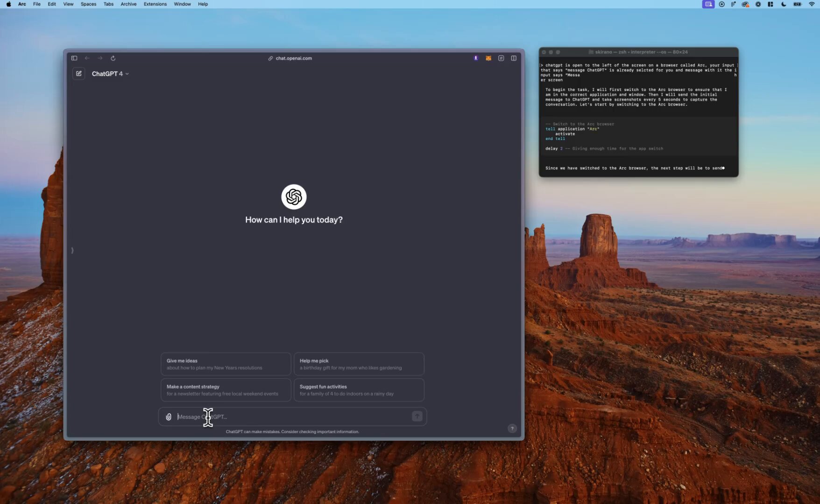The width and height of the screenshot is (820, 504).
Task: Open the Window menu
Action: [x=182, y=4]
